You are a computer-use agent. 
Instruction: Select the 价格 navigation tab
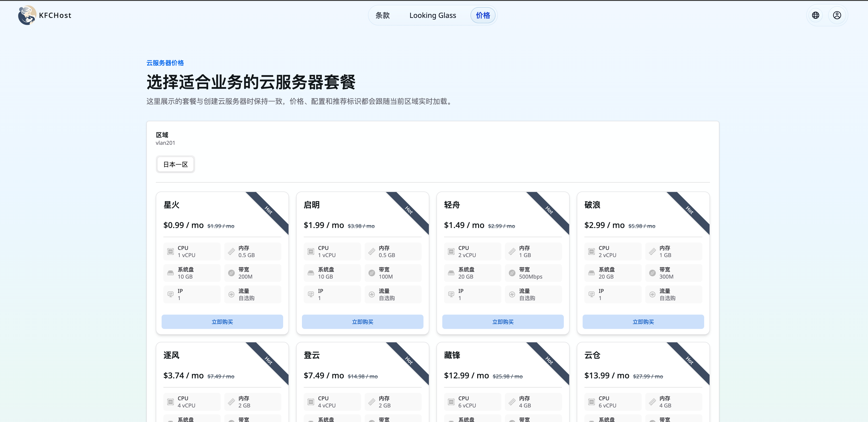483,15
